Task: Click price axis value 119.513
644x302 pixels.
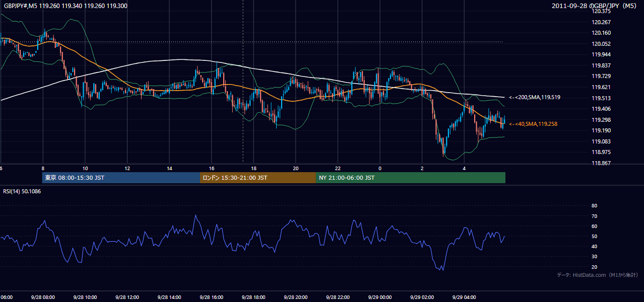Action: click(x=602, y=98)
